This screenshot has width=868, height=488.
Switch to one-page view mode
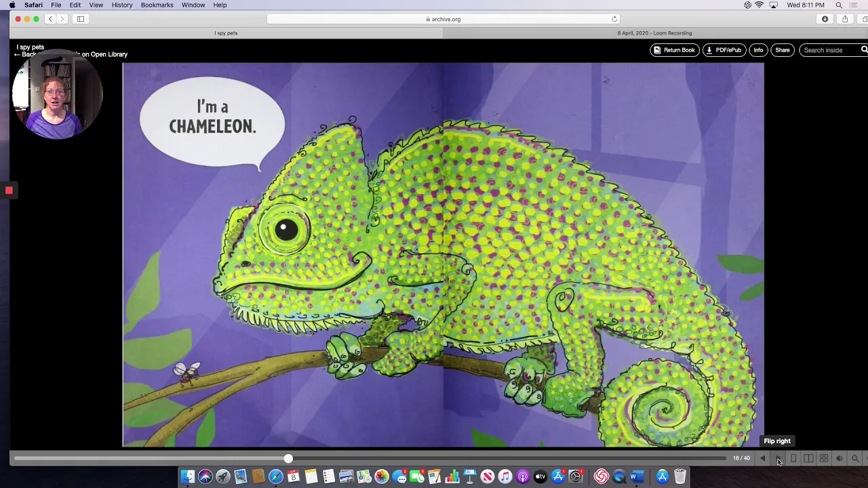(x=793, y=459)
